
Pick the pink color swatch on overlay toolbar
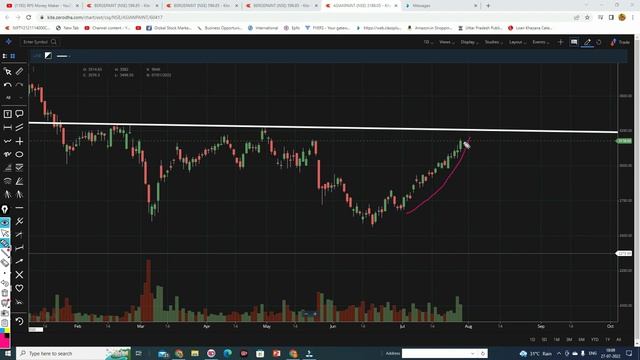pyautogui.click(x=4, y=341)
